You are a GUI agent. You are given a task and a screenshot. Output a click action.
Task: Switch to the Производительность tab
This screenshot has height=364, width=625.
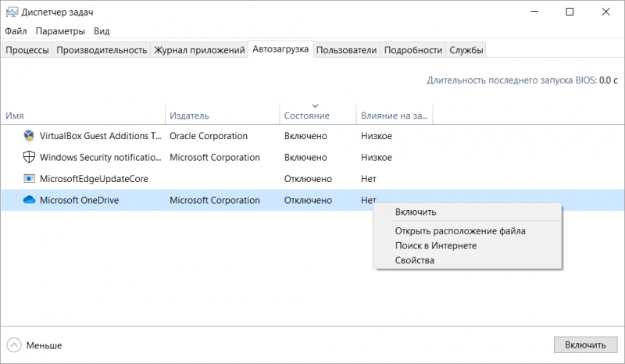[102, 50]
